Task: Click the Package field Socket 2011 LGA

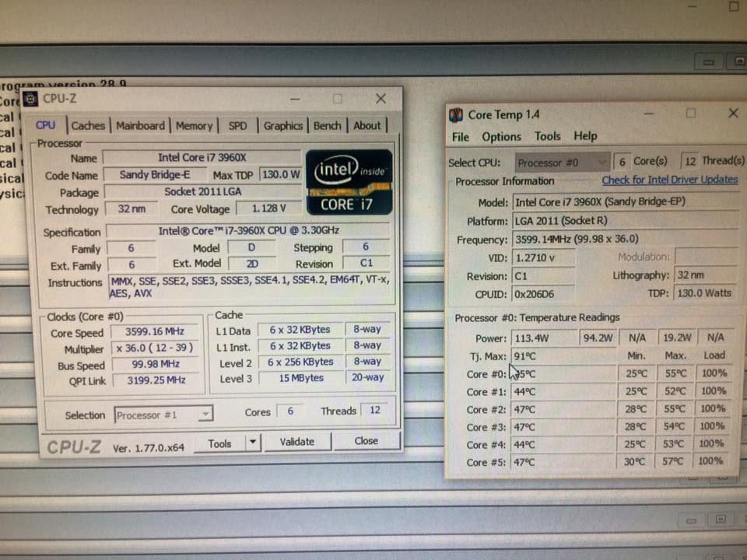Action: click(202, 192)
